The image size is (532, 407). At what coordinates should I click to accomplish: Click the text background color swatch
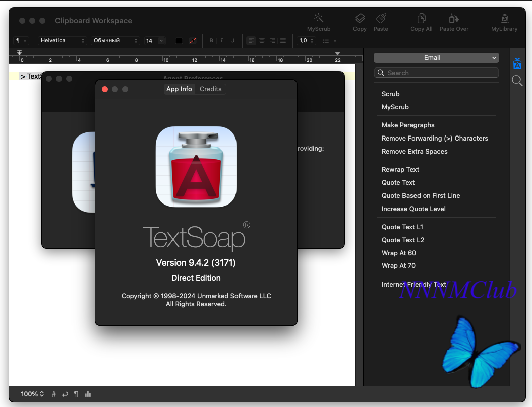(x=192, y=41)
